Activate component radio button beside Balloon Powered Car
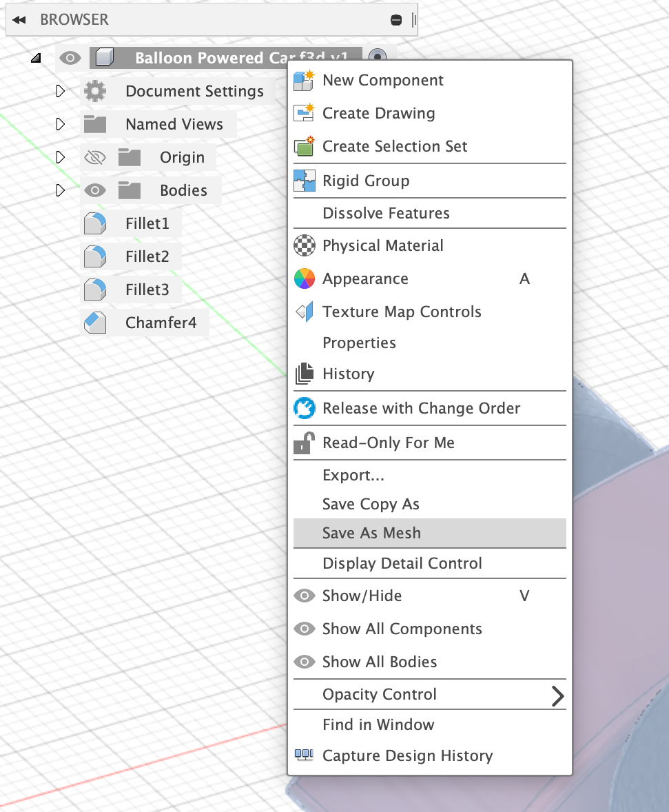Image resolution: width=669 pixels, height=812 pixels. pyautogui.click(x=378, y=57)
